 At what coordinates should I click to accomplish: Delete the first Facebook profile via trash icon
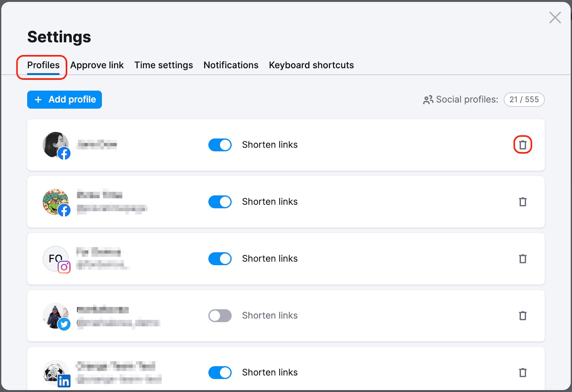click(523, 145)
